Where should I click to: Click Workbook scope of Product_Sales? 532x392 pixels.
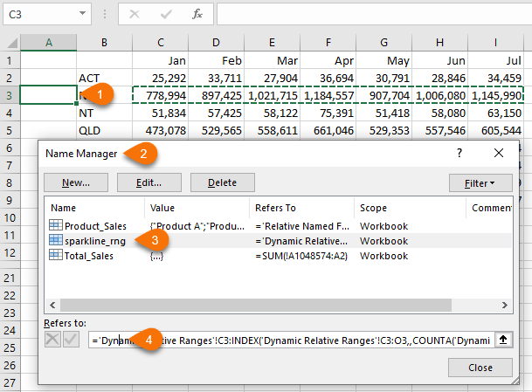pyautogui.click(x=383, y=226)
